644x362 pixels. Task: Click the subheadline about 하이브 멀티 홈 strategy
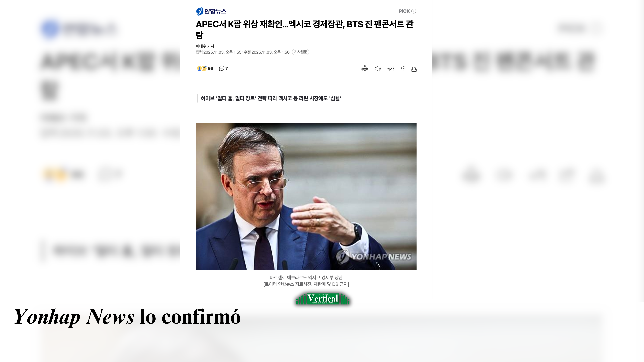[271, 98]
